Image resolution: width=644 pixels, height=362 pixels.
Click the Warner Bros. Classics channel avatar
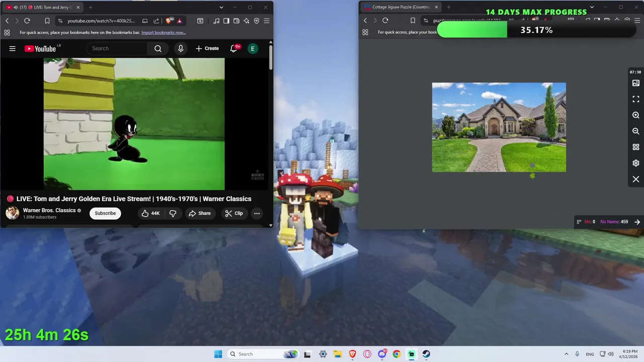13,213
